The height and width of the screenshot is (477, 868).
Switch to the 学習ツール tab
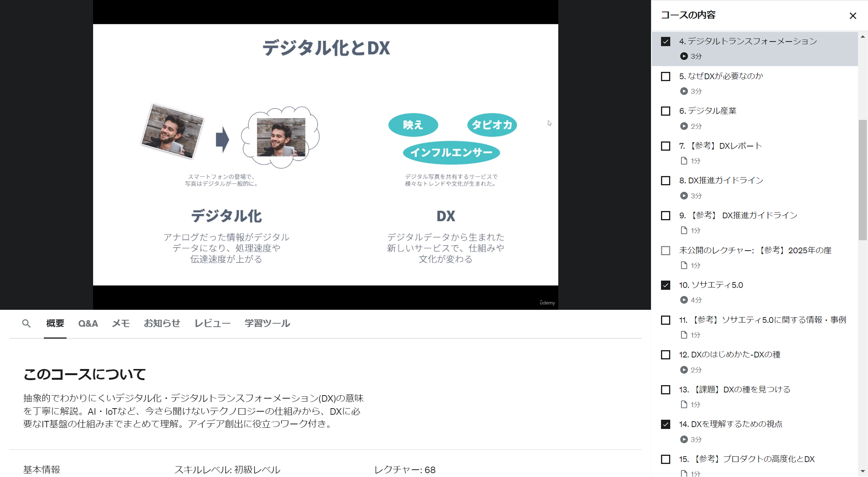click(267, 324)
